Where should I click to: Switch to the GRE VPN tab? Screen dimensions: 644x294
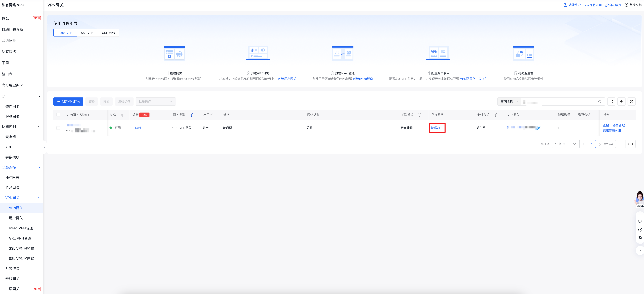108,33
